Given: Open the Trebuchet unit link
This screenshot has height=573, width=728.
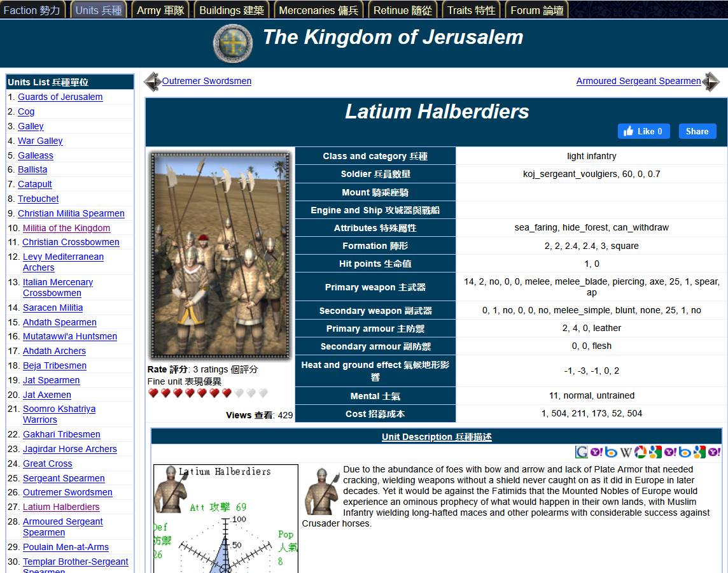Looking at the screenshot, I should point(38,199).
